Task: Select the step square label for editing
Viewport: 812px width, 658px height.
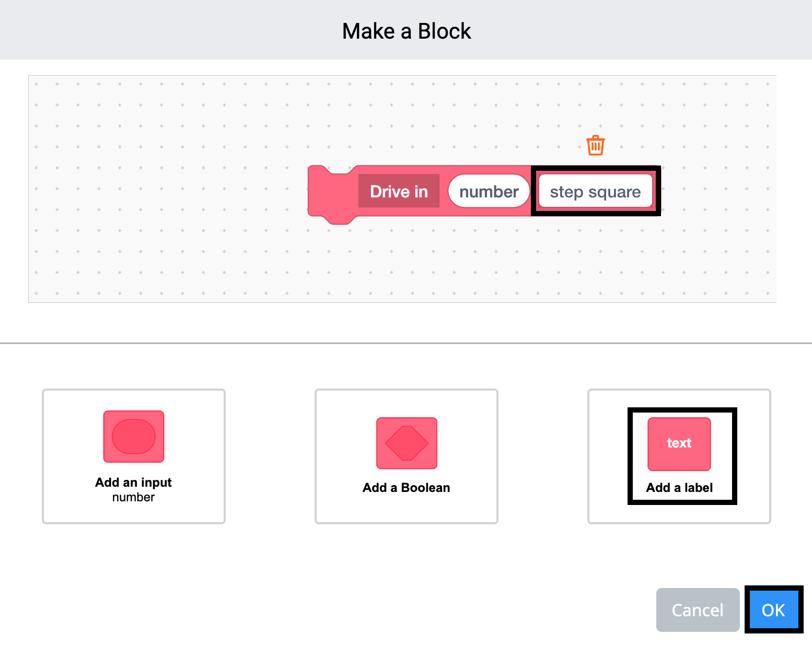Action: (x=595, y=191)
